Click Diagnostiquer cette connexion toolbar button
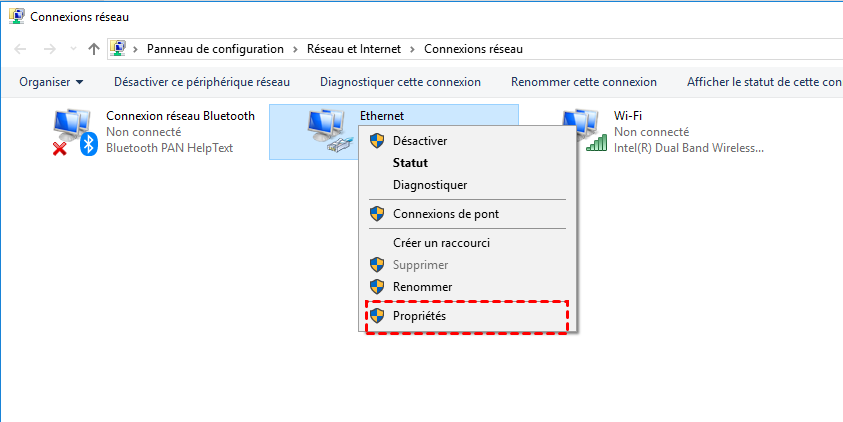 click(x=400, y=82)
